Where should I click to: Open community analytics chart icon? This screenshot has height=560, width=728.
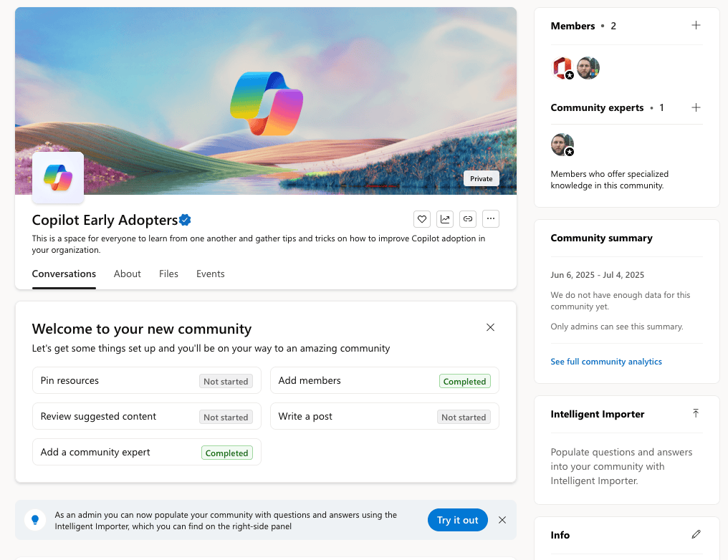[x=445, y=219]
